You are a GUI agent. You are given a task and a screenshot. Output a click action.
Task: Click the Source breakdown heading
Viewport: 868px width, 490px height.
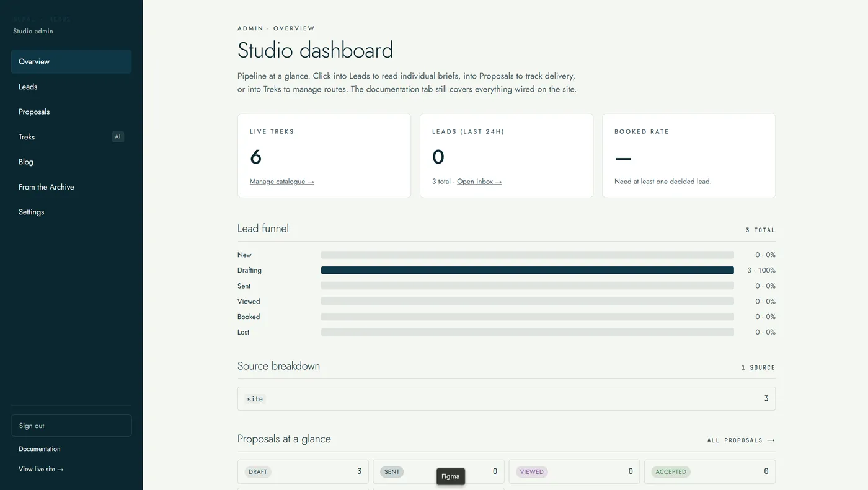click(x=278, y=365)
